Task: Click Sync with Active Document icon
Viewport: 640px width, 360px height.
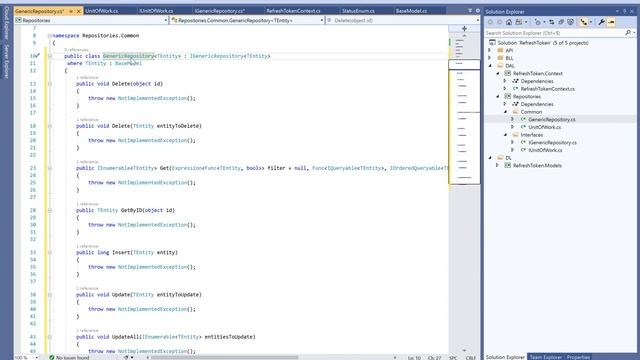Action: 551,22
